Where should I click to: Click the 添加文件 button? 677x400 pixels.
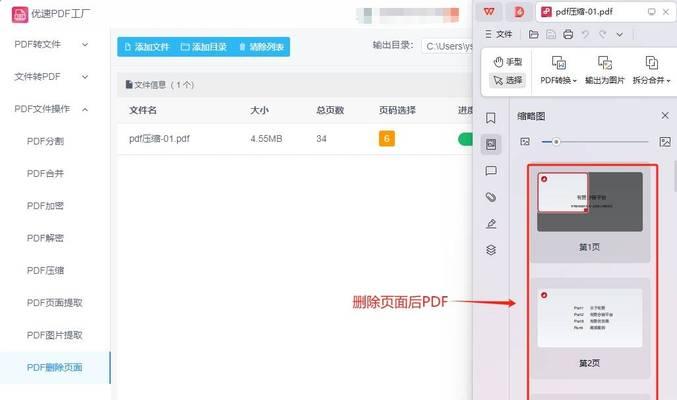[147, 47]
